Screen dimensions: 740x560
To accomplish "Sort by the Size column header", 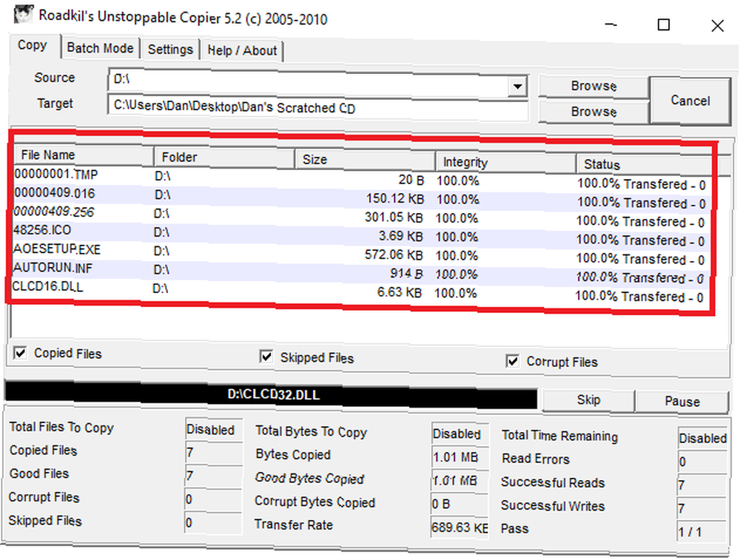I will click(x=365, y=160).
